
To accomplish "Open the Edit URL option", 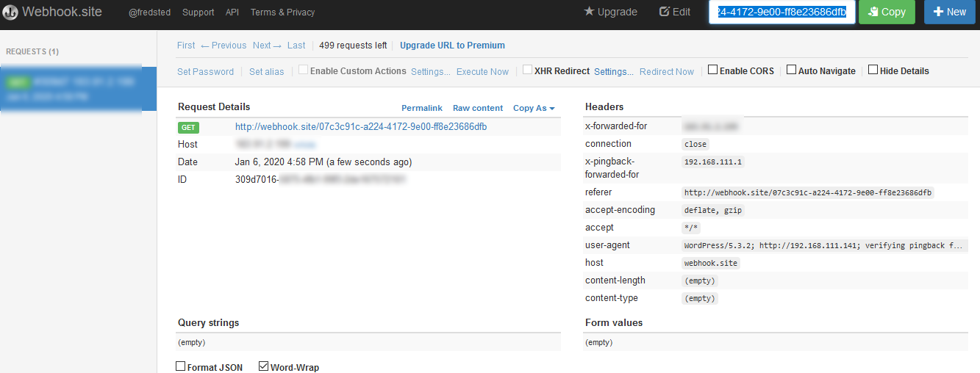I will (674, 12).
